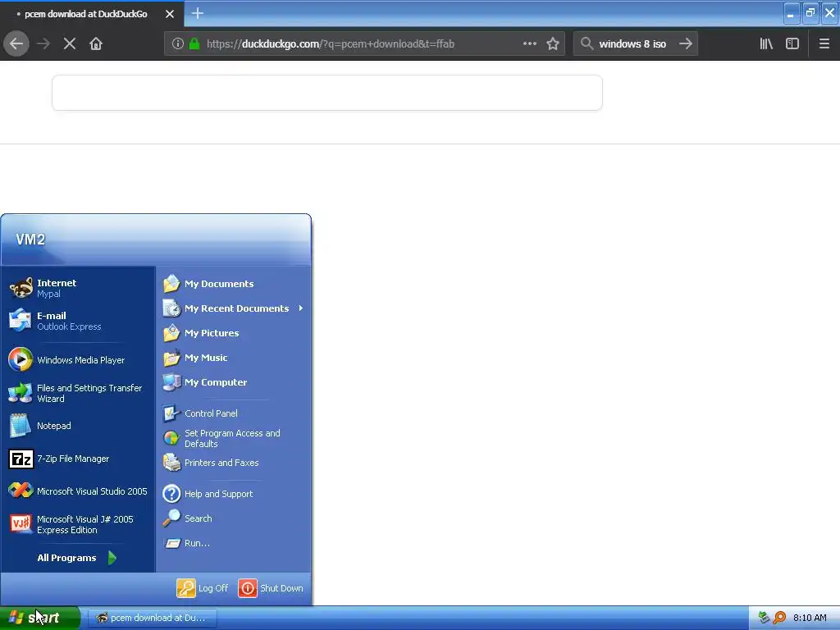Screen dimensions: 840x630
Task: Select pcem download taskbar window button
Action: pyautogui.click(x=152, y=619)
